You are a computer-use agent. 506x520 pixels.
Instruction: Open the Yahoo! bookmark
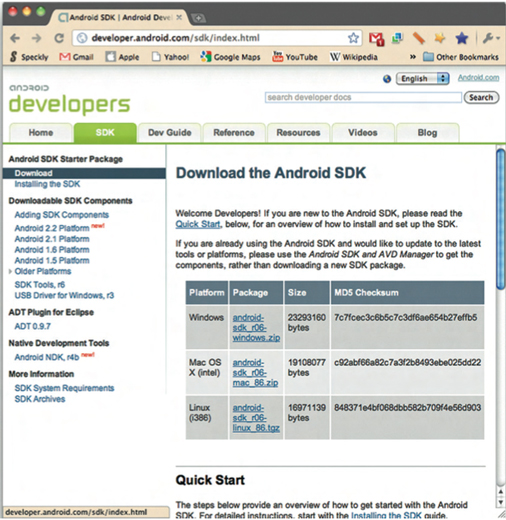point(170,57)
